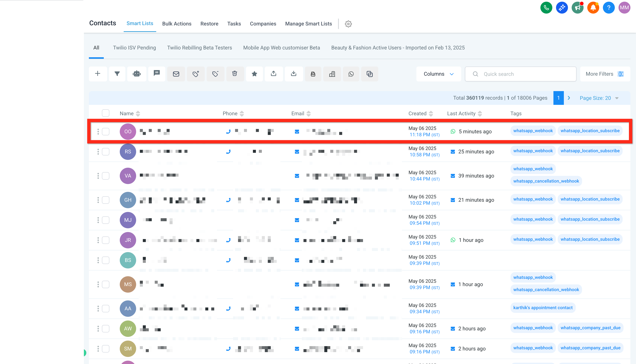Sort by the Created column arrows
This screenshot has height=364, width=636.
(x=431, y=114)
